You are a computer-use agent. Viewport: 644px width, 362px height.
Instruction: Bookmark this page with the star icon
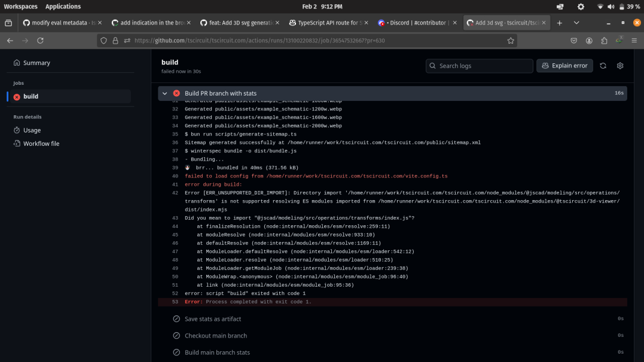(x=511, y=41)
